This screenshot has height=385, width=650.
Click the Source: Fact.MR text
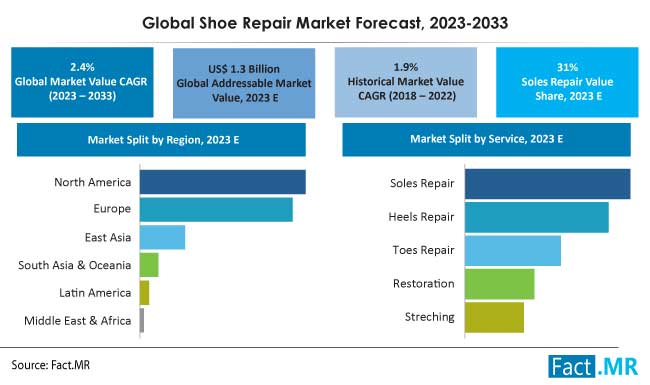click(x=51, y=365)
